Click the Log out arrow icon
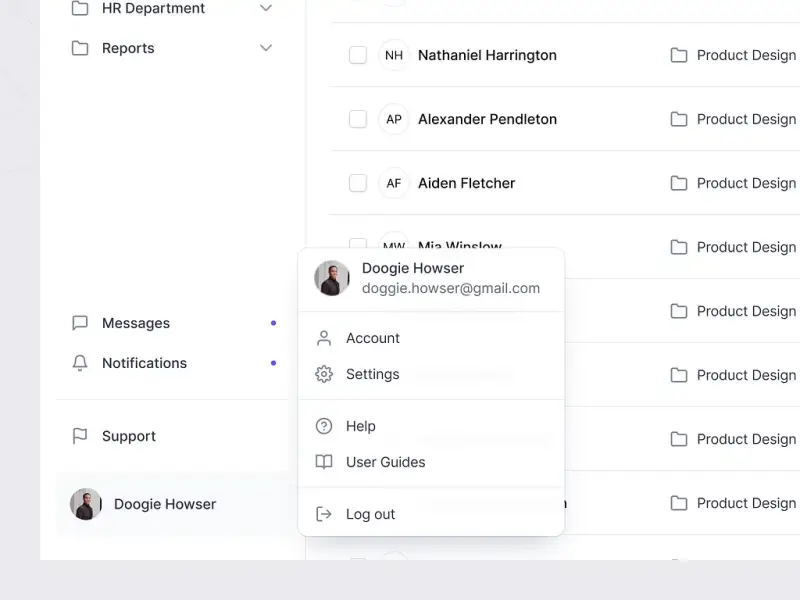This screenshot has height=600, width=800. point(322,514)
